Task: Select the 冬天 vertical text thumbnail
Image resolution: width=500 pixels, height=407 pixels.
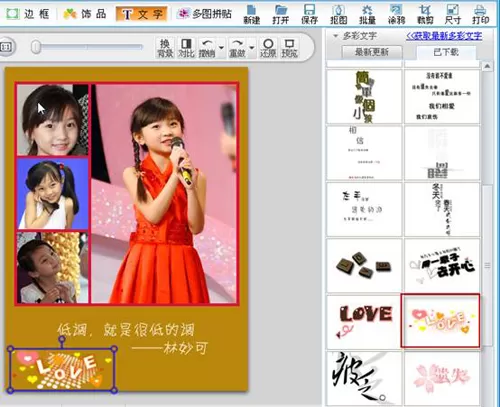Action: pos(442,209)
